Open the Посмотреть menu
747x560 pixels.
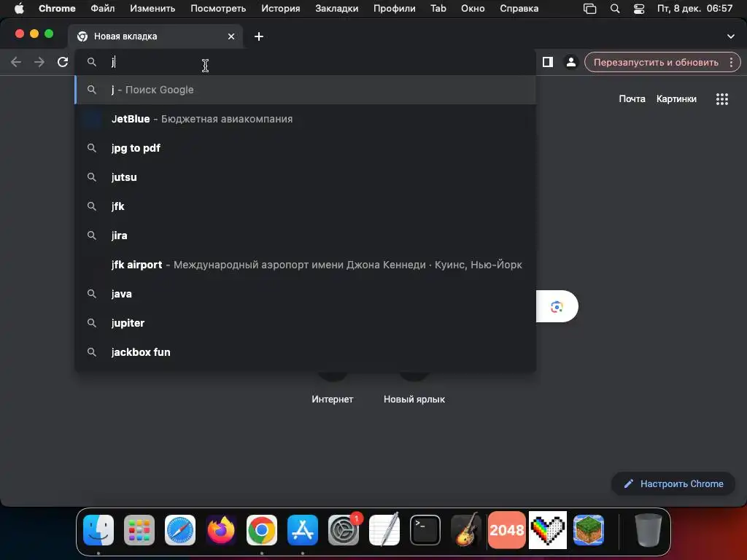pyautogui.click(x=218, y=9)
